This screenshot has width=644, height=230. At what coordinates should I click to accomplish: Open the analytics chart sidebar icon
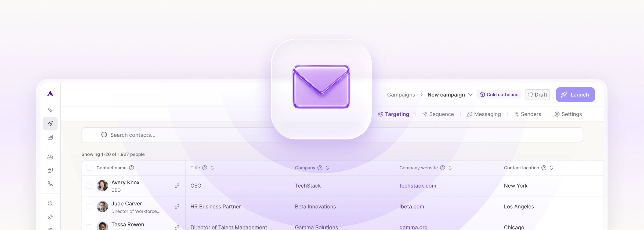tap(50, 137)
